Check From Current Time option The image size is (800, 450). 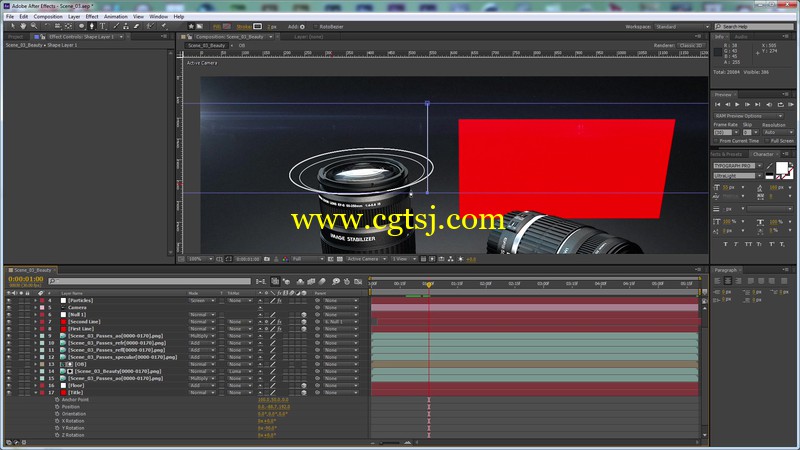tap(716, 141)
